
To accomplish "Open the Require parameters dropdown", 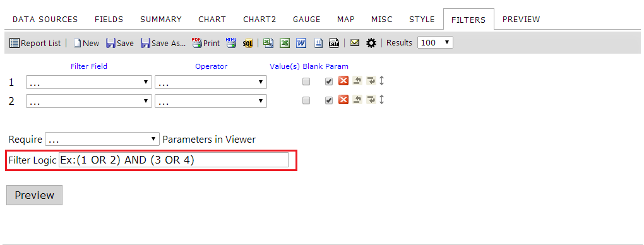I will (x=102, y=139).
